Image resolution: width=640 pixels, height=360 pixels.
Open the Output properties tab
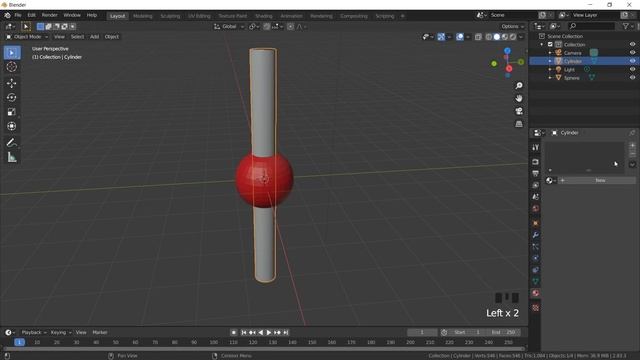coord(536,173)
